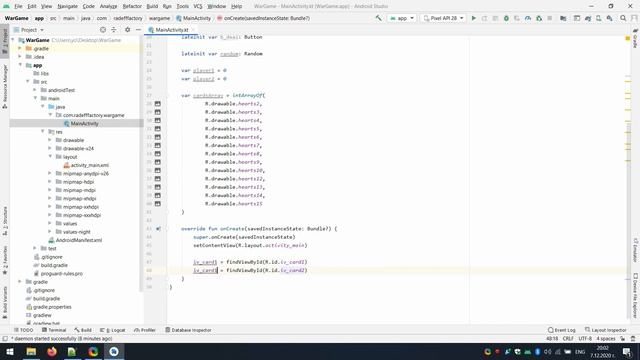Run the app with green play icon

coord(473,18)
